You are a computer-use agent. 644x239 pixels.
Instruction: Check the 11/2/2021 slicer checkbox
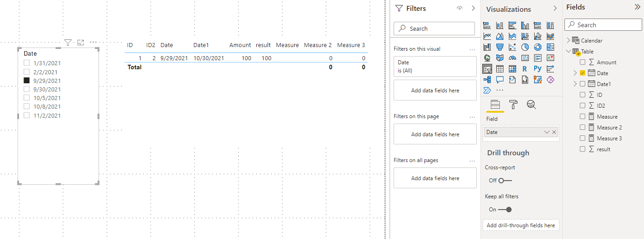[27, 115]
